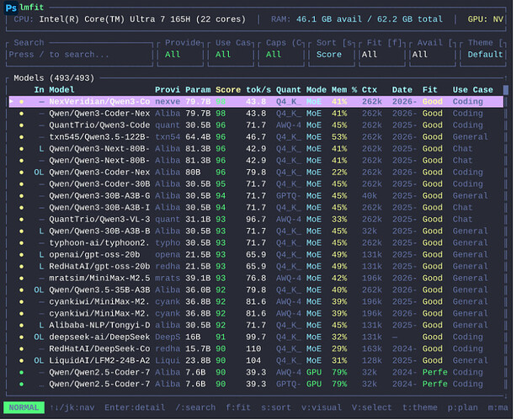Click the Use Case column header
This screenshot has width=527, height=420.
(x=473, y=90)
